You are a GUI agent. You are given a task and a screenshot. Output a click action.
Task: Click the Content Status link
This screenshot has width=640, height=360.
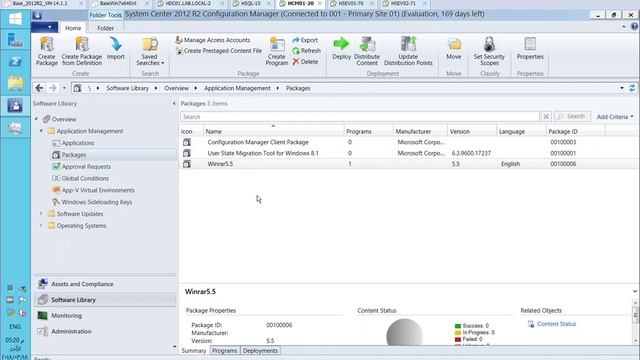coord(556,324)
